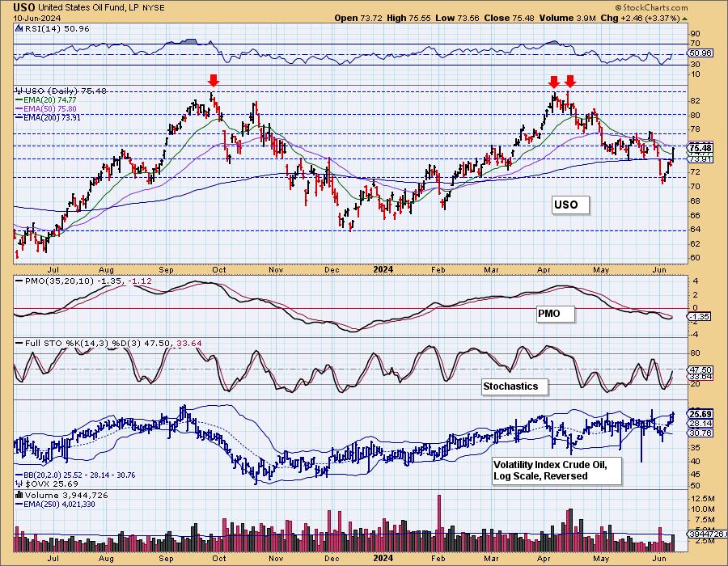Click the 50.96 RSI value tag on the right axis
The height and width of the screenshot is (566, 728).
[700, 53]
